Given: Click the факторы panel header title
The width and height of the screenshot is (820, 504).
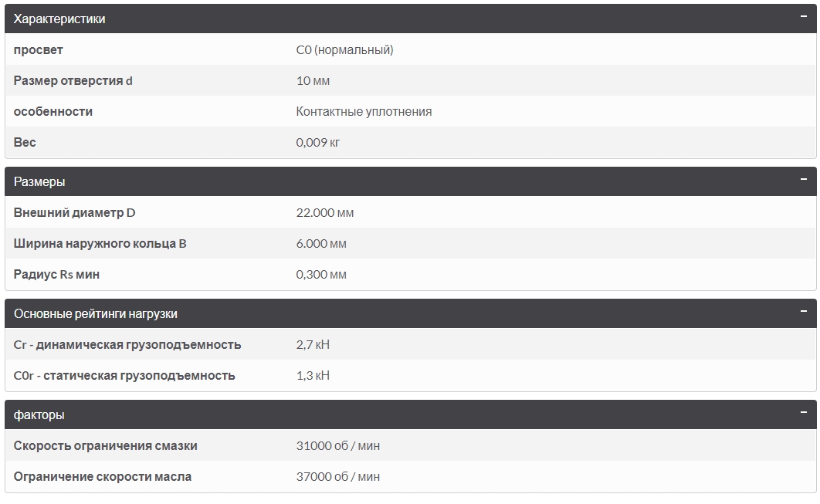Looking at the screenshot, I should click(x=39, y=415).
